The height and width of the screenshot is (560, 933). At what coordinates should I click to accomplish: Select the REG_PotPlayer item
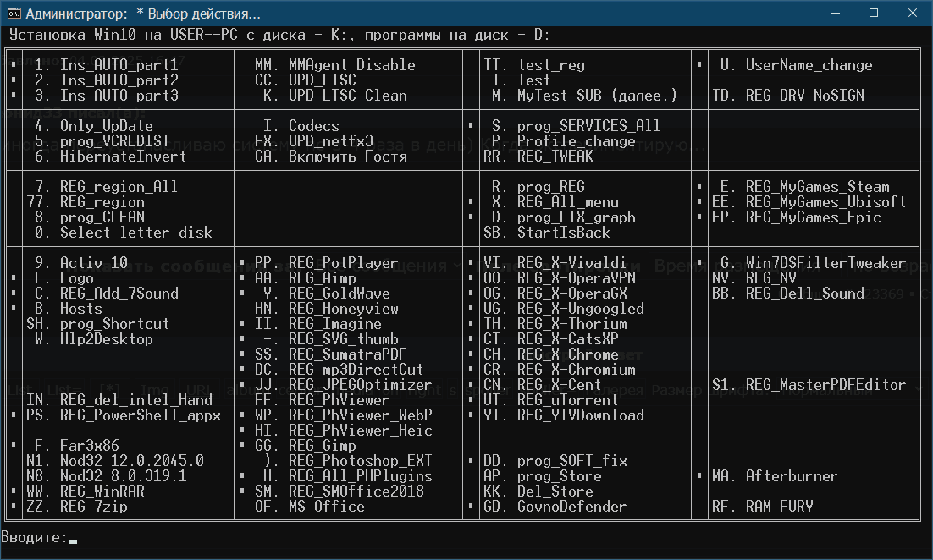(343, 263)
